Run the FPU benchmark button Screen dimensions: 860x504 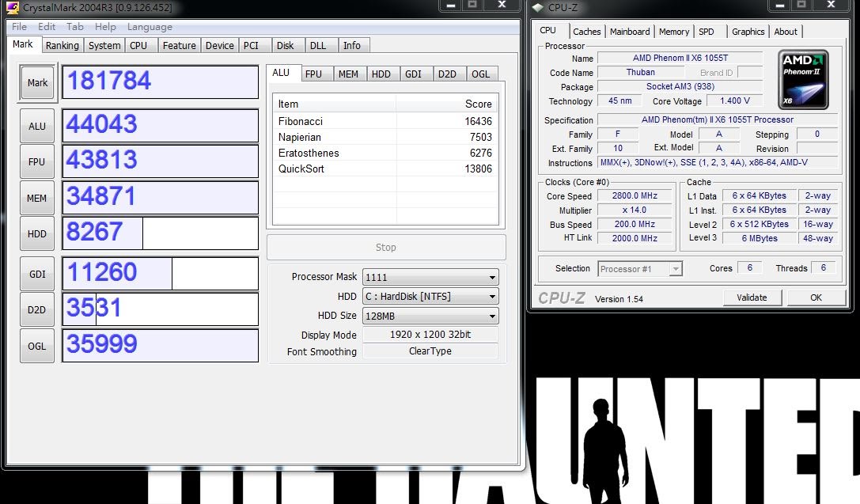[36, 161]
